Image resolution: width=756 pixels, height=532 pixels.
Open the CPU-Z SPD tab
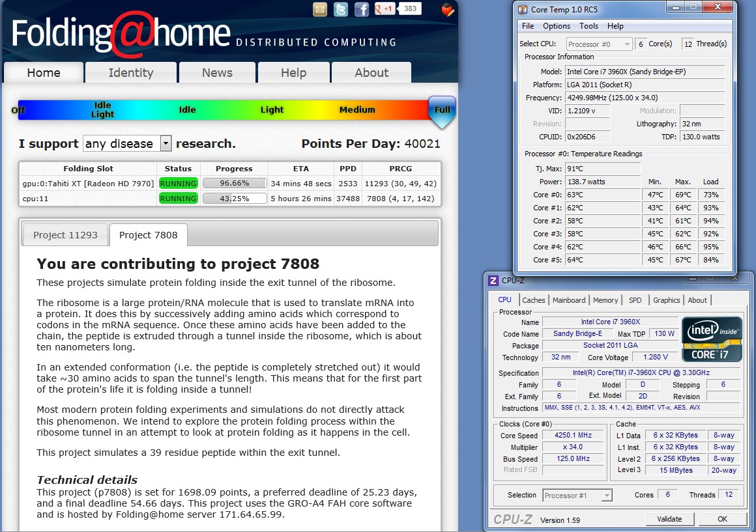(635, 300)
